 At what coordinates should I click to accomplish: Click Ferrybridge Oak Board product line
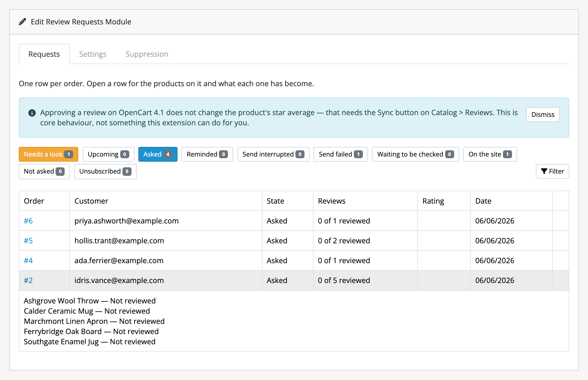[x=91, y=331]
